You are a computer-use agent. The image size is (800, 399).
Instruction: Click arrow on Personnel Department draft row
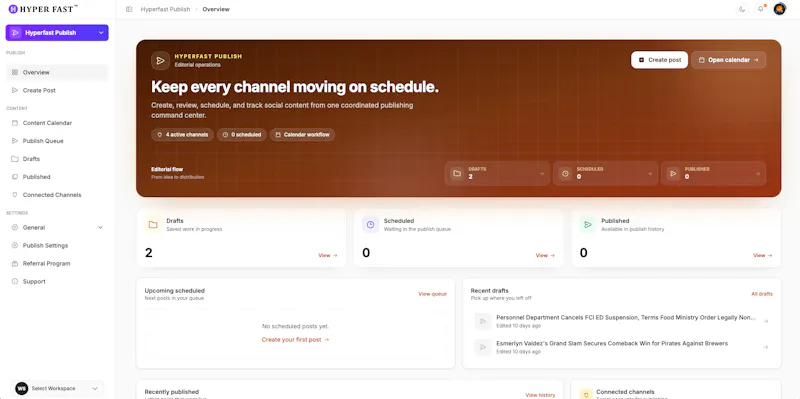point(765,321)
